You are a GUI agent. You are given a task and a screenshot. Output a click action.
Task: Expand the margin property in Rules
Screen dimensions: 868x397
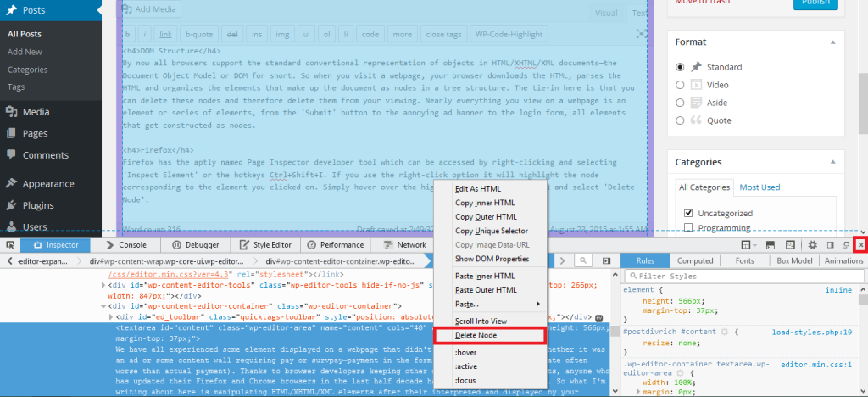tap(638, 392)
